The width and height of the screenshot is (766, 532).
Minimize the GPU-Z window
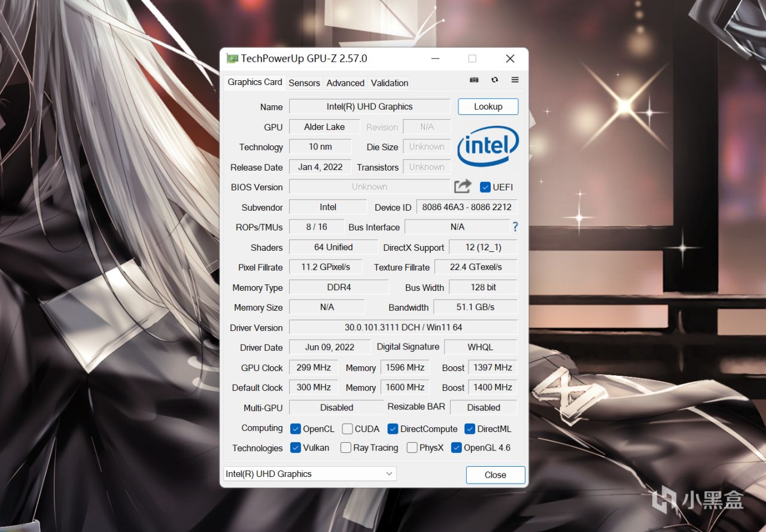[436, 59]
